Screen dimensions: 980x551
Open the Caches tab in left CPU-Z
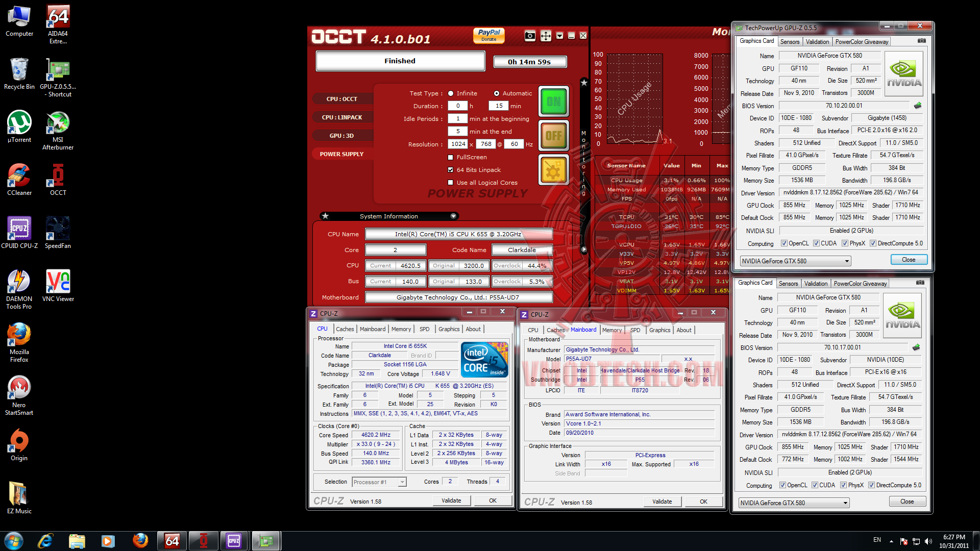point(345,329)
